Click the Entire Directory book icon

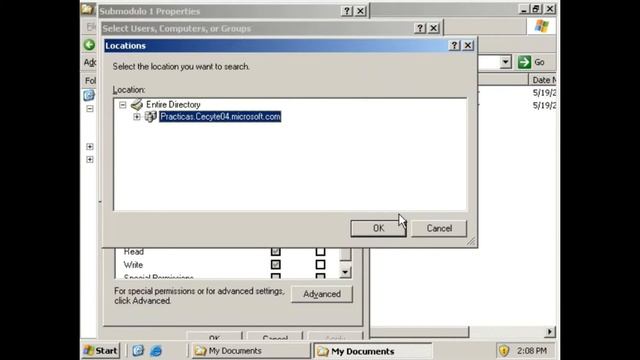click(x=137, y=104)
